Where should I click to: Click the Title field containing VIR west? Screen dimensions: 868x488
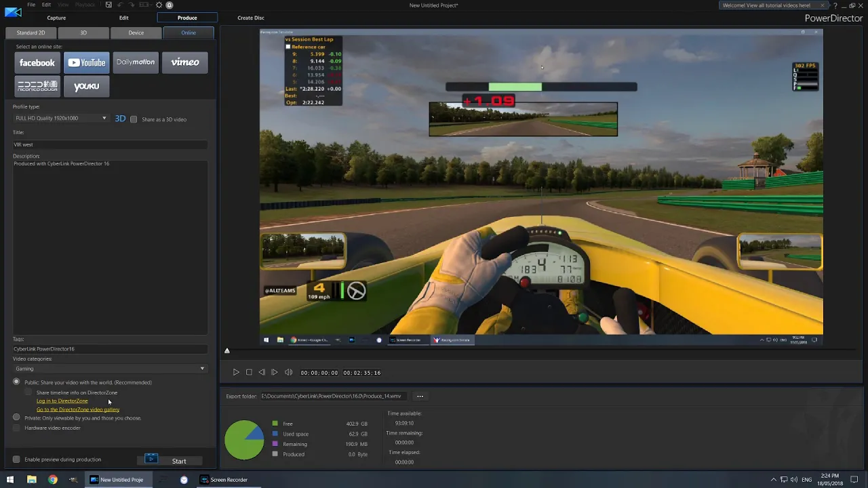click(110, 144)
